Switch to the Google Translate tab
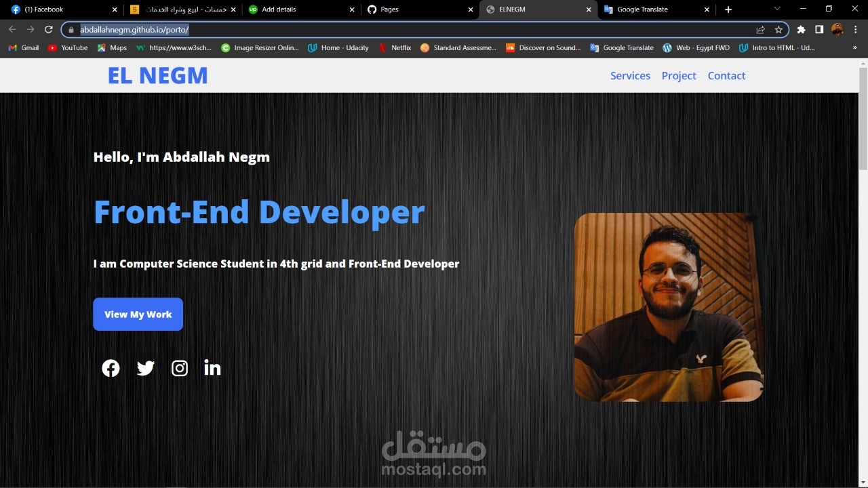This screenshot has height=488, width=868. pos(655,9)
